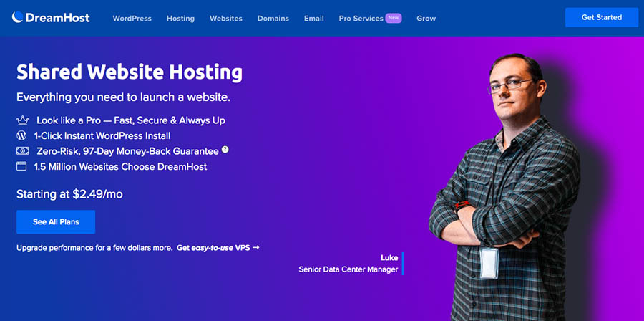The width and height of the screenshot is (644, 321).
Task: Open the Hosting menu
Action: tap(181, 19)
